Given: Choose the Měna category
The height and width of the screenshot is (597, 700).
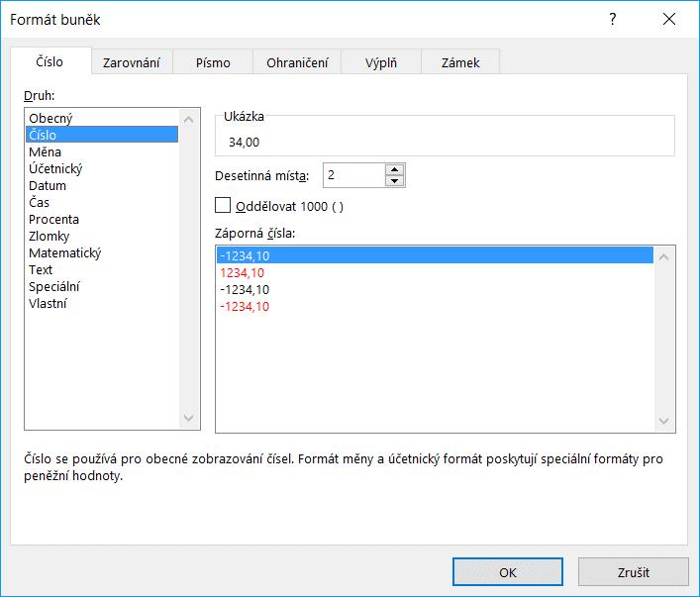Looking at the screenshot, I should pos(102,151).
